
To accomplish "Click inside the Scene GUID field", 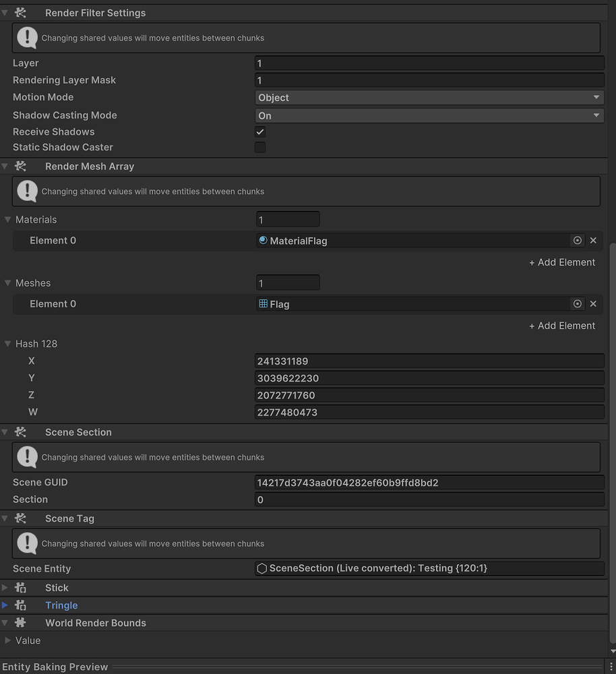I will pos(429,482).
